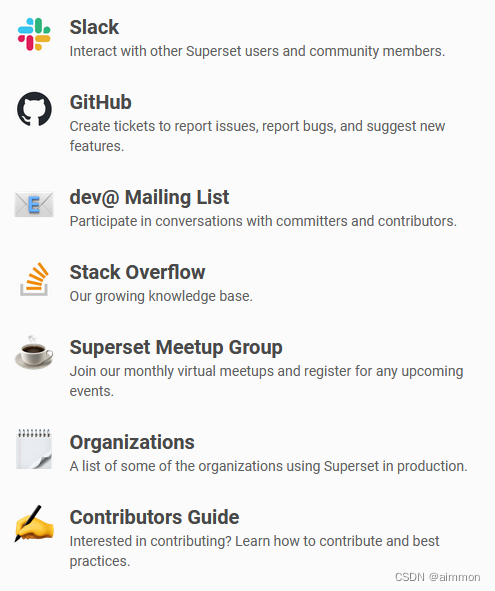Click the GitHub description about reporting issues
The height and width of the screenshot is (591, 495).
coord(257,136)
